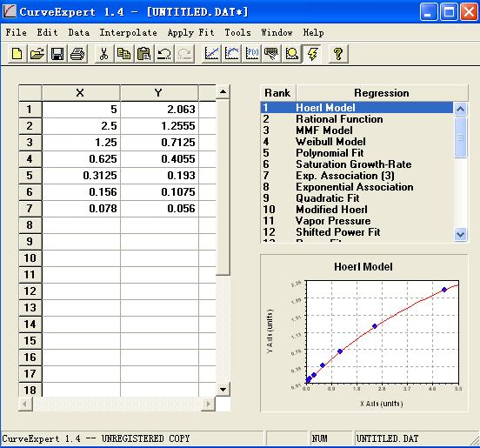Apply nonlinear curve fit icon
The height and width of the screenshot is (448, 480).
pos(231,54)
